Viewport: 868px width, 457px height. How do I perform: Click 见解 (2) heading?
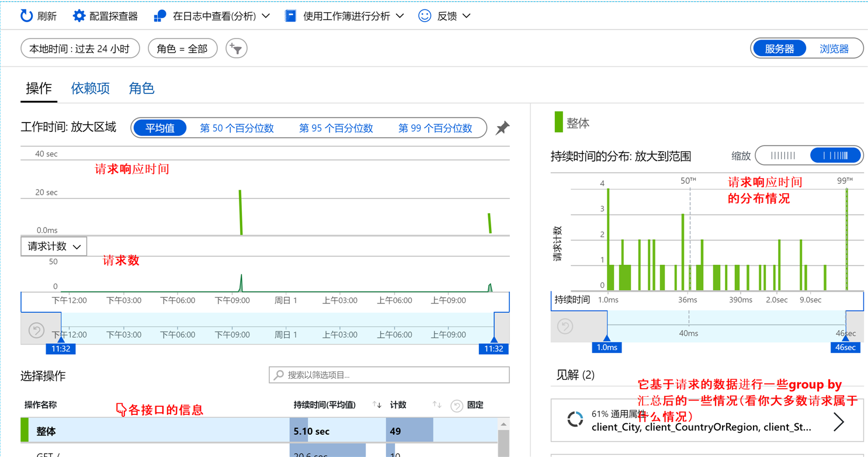pyautogui.click(x=575, y=375)
